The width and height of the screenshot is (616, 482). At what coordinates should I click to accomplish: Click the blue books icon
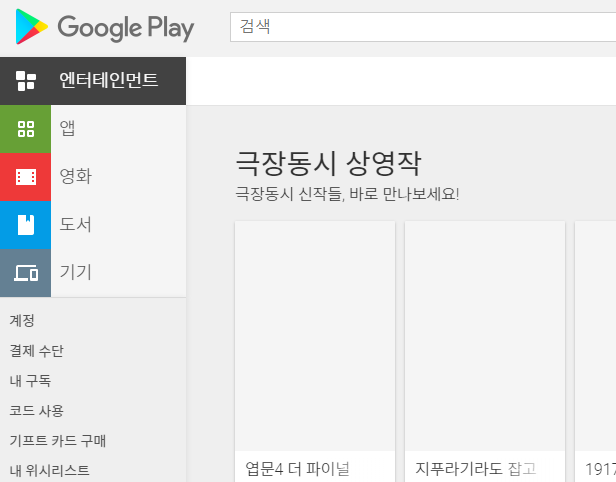[x=26, y=225]
